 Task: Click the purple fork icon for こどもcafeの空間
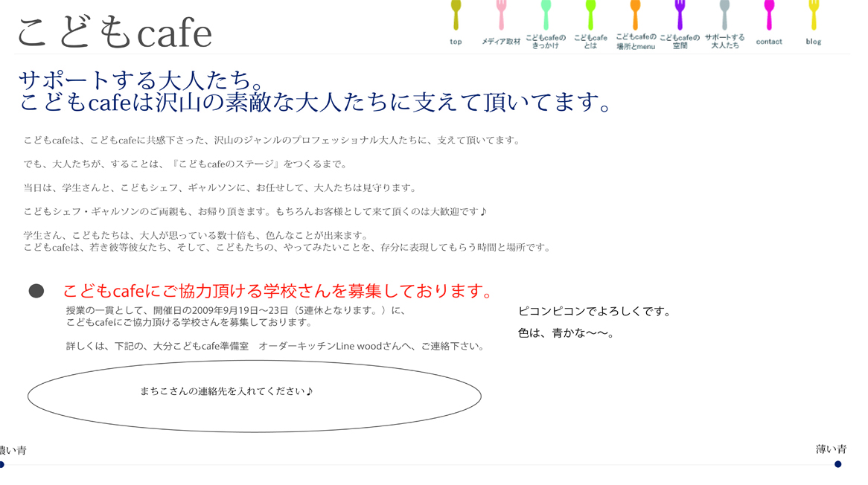click(680, 13)
